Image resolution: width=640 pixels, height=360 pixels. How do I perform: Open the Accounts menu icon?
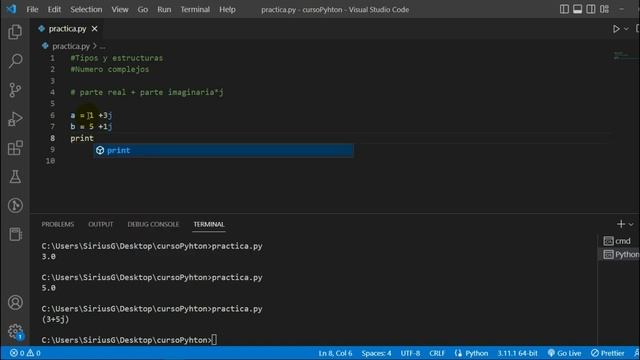tap(15, 302)
